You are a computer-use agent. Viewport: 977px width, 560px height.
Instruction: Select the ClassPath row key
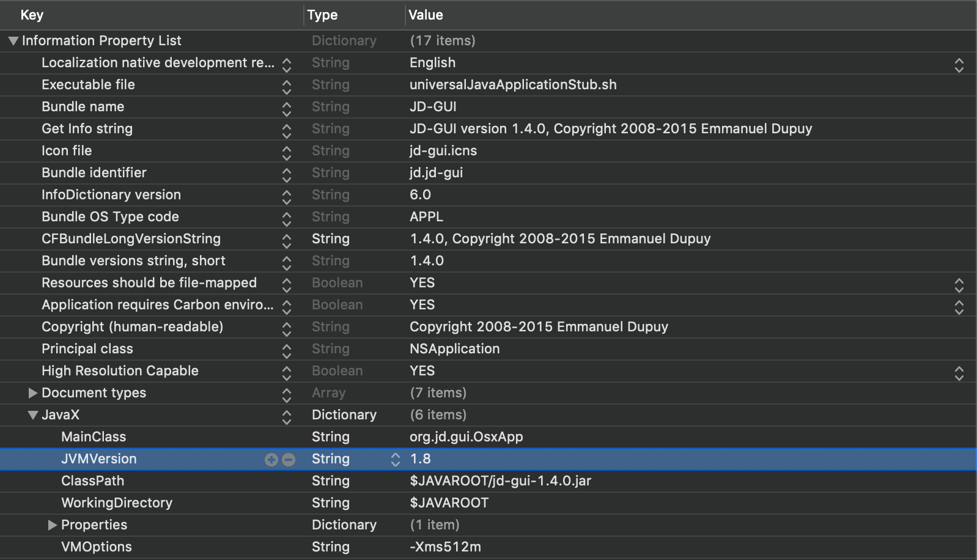(92, 481)
